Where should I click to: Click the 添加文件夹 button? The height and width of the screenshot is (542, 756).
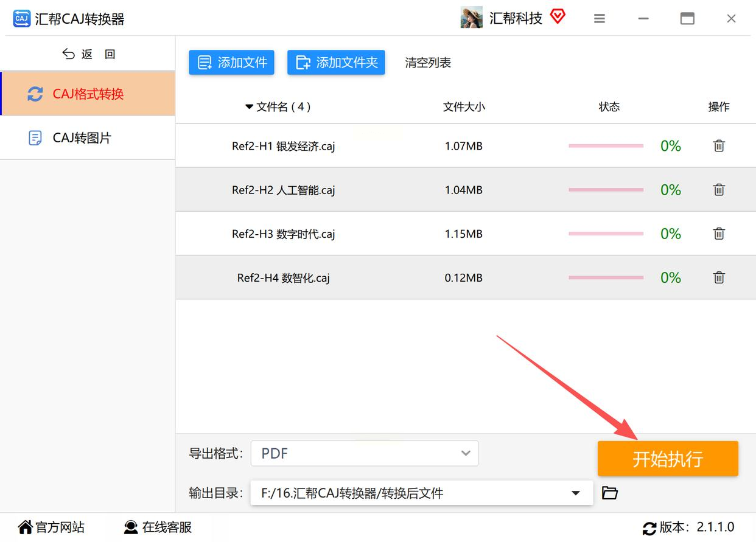point(336,63)
